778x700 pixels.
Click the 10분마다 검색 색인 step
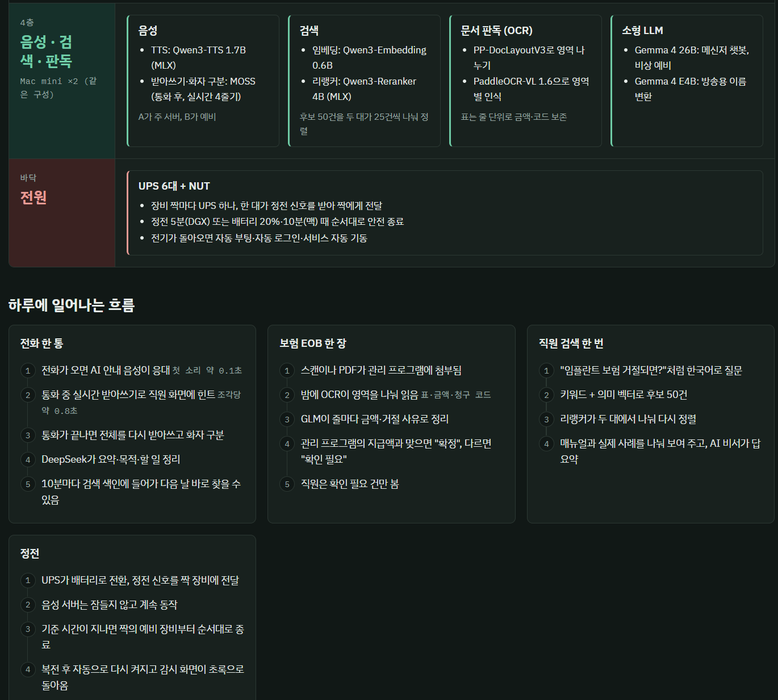(x=141, y=492)
